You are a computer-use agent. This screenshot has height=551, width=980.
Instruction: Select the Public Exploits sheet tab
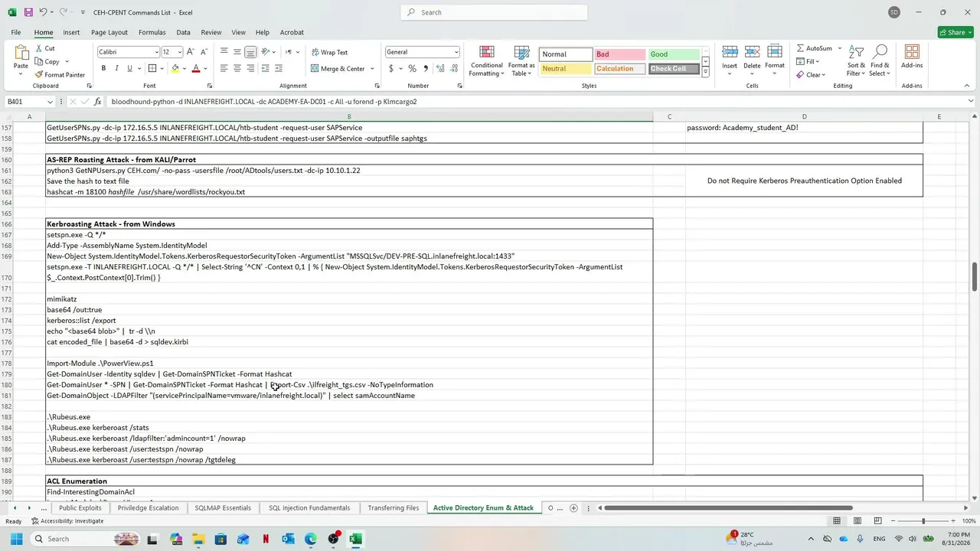tap(80, 508)
